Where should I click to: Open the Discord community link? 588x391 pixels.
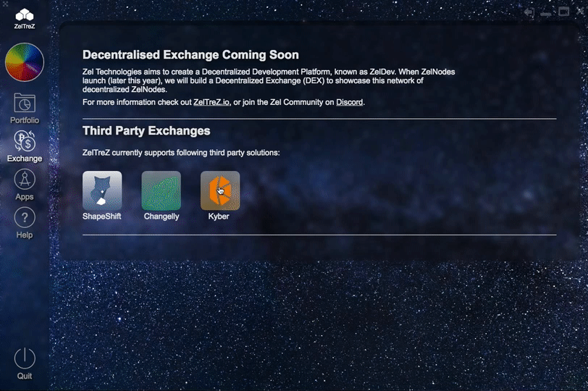click(x=349, y=102)
